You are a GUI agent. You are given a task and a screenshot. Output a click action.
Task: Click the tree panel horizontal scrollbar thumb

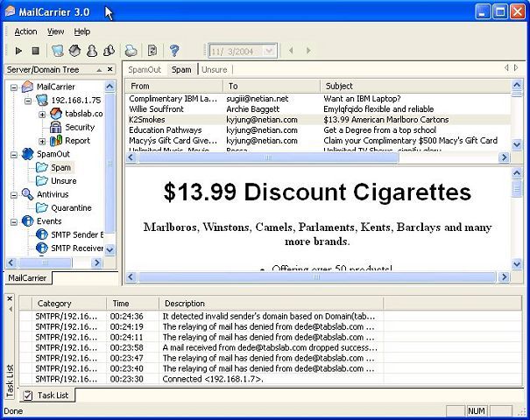point(45,262)
